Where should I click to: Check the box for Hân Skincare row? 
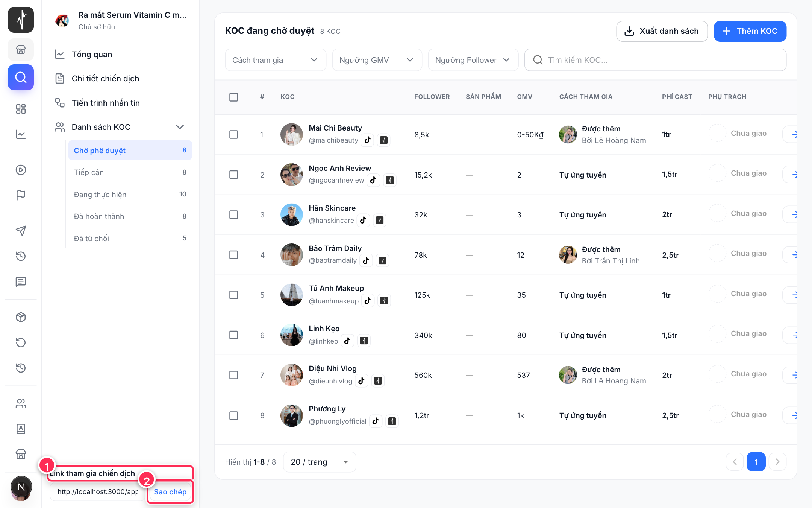pos(233,214)
